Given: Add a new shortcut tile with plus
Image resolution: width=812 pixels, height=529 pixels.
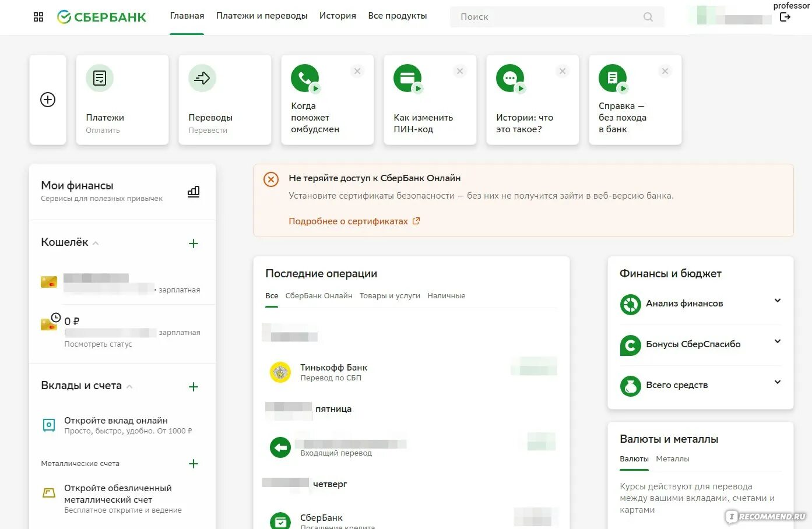Looking at the screenshot, I should pyautogui.click(x=48, y=100).
